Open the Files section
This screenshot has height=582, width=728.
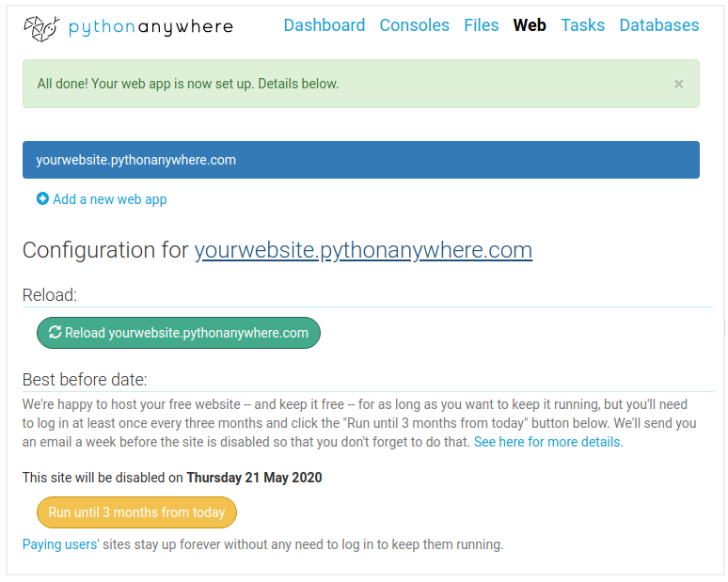click(481, 25)
